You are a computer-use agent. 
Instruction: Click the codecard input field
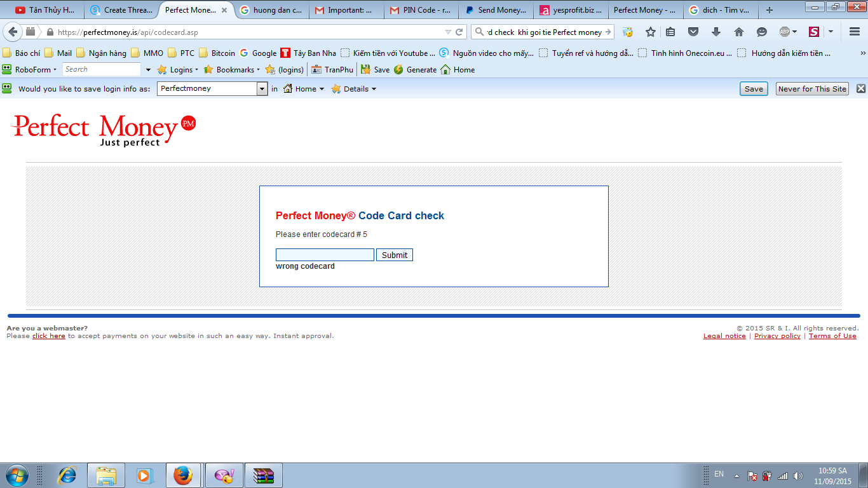tap(325, 255)
